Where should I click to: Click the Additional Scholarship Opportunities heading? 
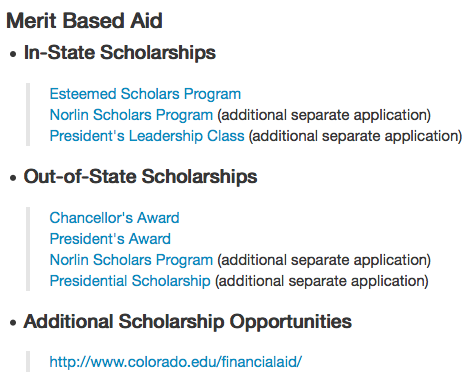[x=187, y=322]
